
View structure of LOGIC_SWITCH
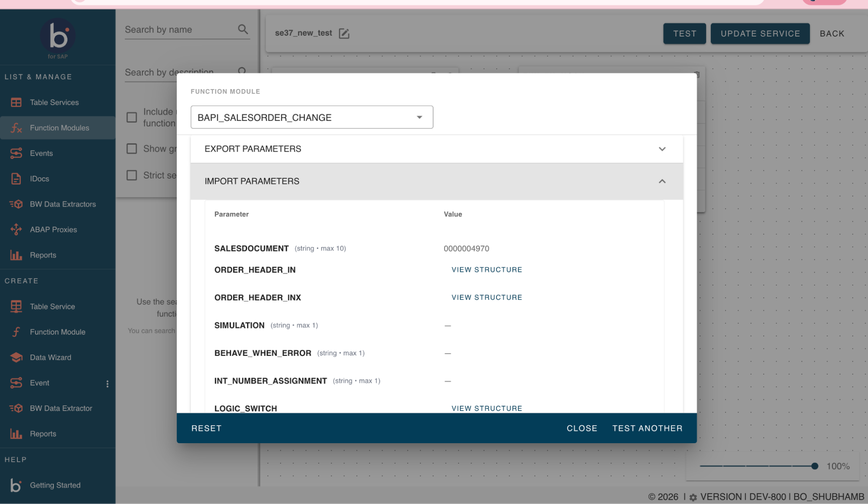click(487, 408)
